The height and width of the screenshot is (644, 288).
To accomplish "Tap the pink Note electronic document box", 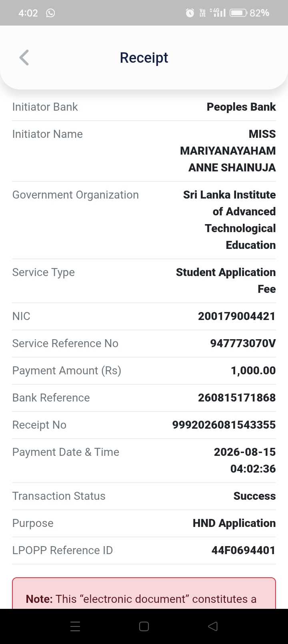I will point(144,593).
